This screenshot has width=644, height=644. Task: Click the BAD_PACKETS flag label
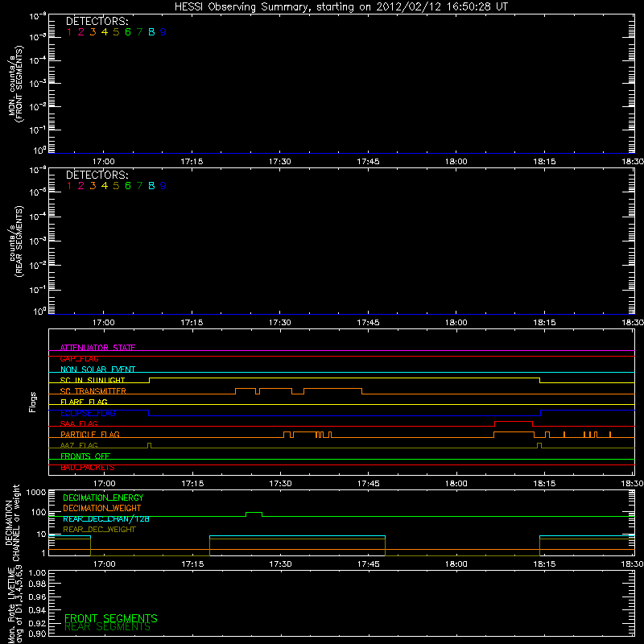88,468
